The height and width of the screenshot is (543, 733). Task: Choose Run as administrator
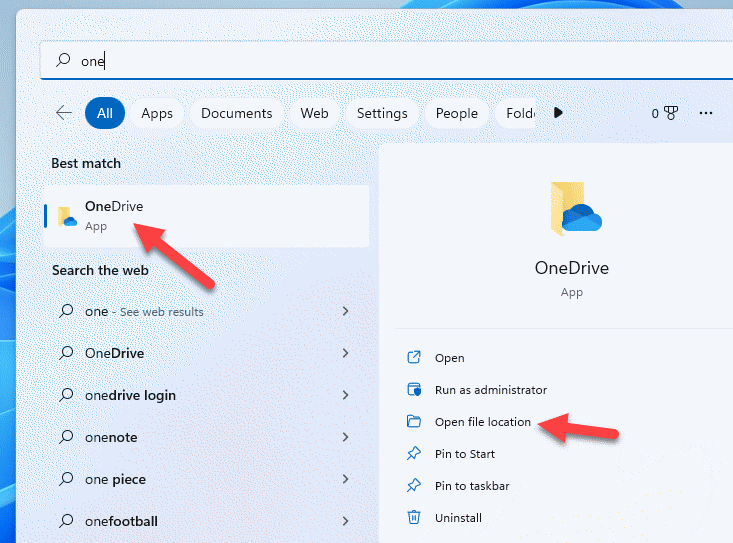491,390
